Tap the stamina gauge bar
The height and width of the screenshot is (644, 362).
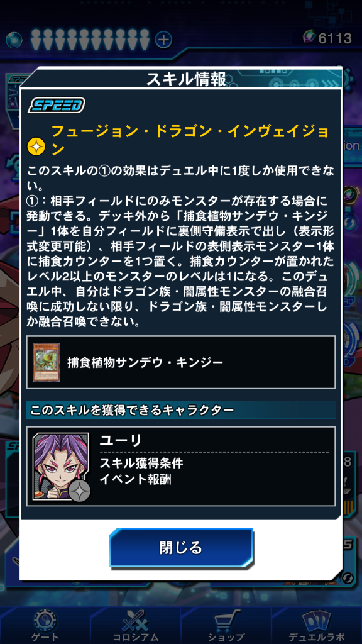90,40
